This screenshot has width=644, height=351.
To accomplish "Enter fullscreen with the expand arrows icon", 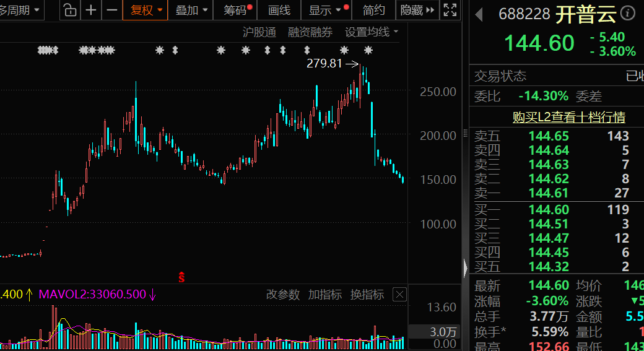I will (451, 10).
